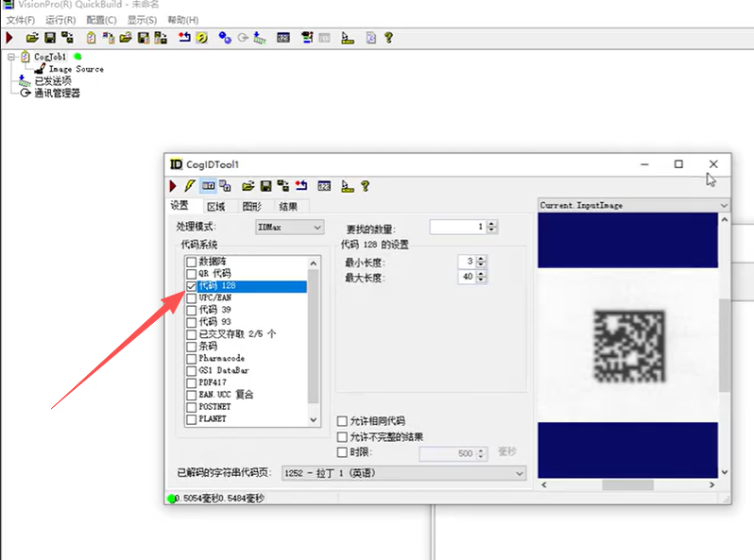The width and height of the screenshot is (754, 560).
Task: Click the reset arrow icon in QuickBuild toolbar
Action: coord(184,38)
